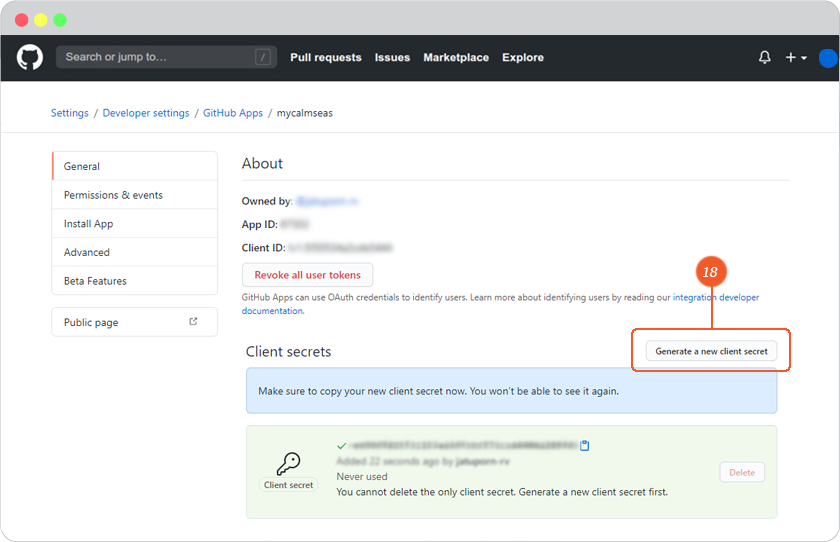Click the external link icon on Public page

[x=193, y=321]
